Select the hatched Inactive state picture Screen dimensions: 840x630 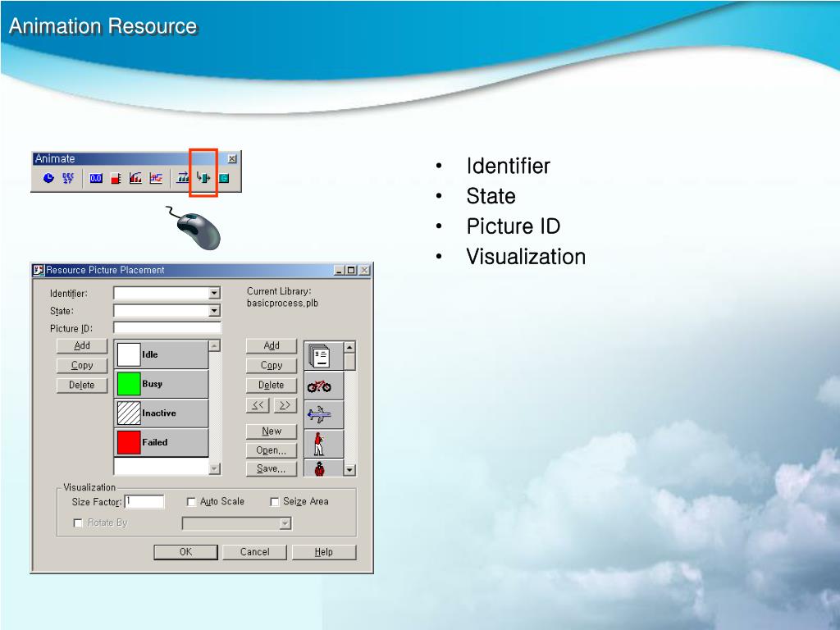162,413
